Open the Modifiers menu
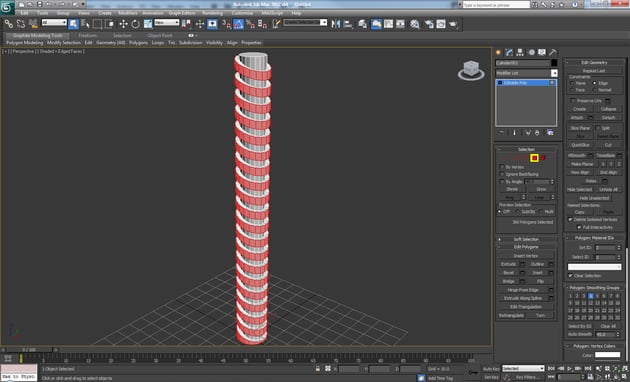 coord(128,13)
